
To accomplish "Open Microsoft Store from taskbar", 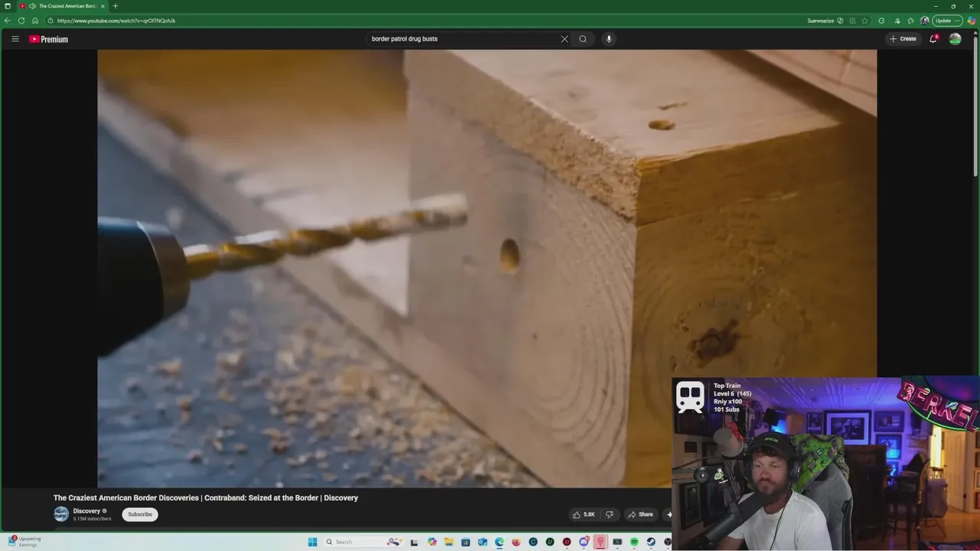I will tap(465, 542).
